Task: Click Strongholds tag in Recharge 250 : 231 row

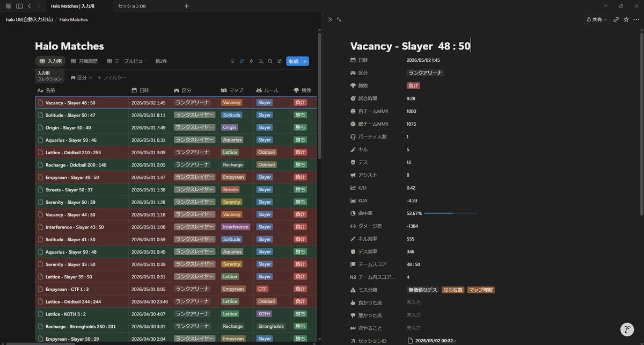Action: 271,326
